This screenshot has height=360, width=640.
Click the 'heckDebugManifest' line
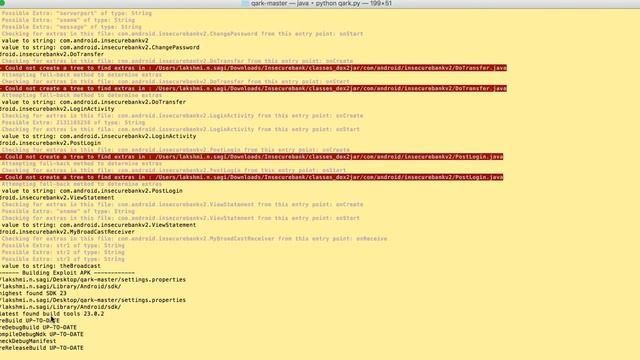click(28, 341)
